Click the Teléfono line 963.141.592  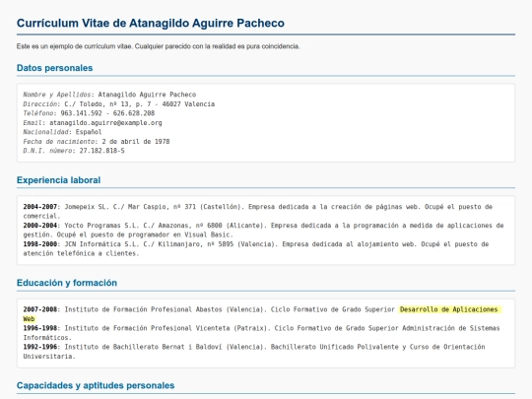point(89,113)
